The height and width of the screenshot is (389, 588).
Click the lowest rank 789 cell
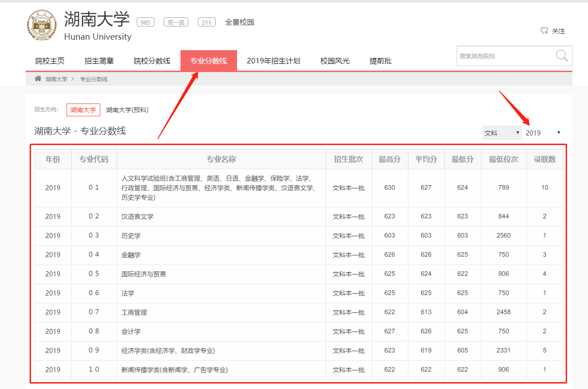pyautogui.click(x=504, y=188)
